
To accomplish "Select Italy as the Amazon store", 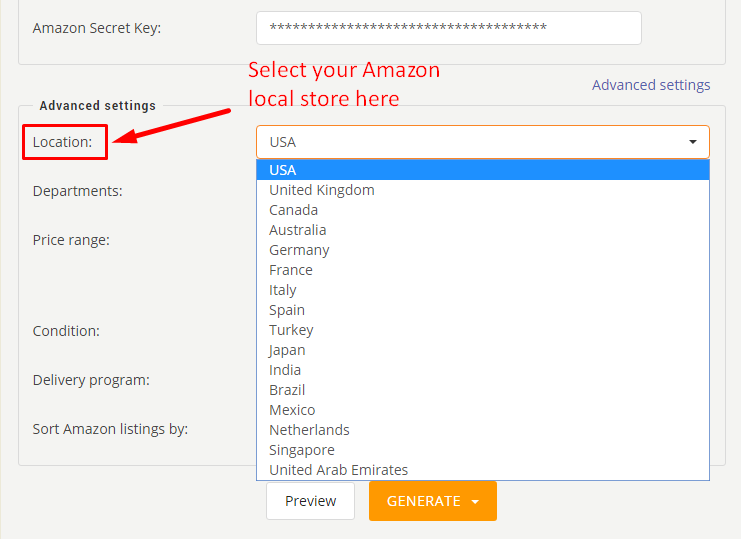I will [483, 290].
